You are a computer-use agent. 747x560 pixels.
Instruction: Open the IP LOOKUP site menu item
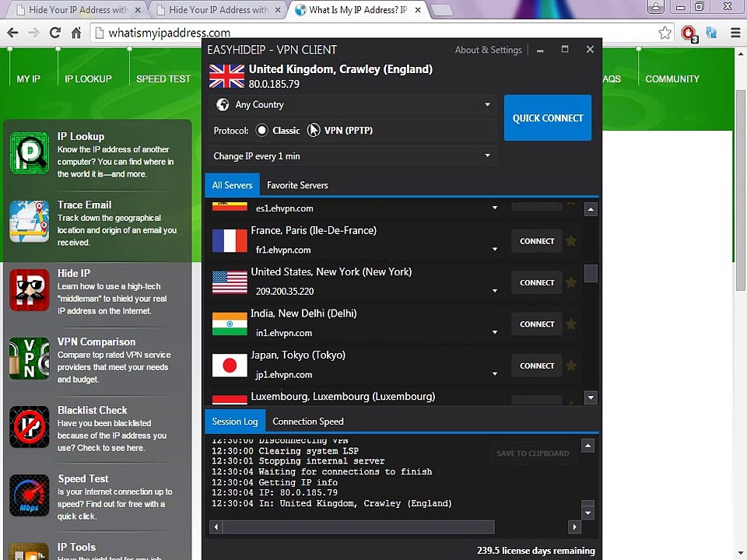(x=88, y=79)
